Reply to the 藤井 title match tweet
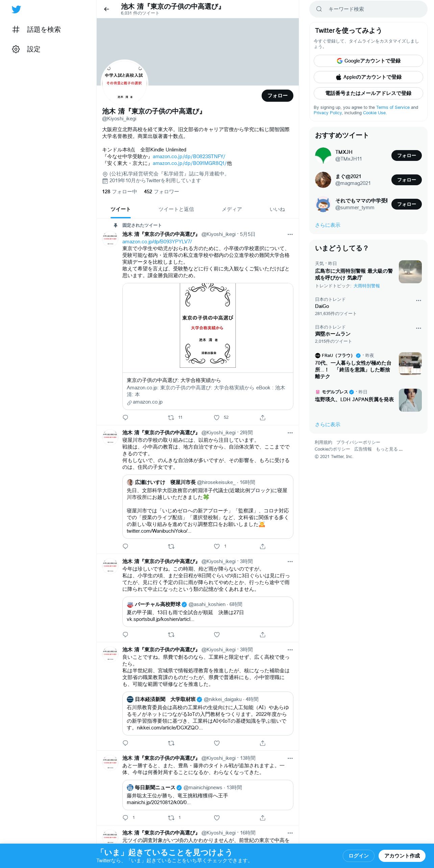The image size is (434, 868). tap(125, 818)
